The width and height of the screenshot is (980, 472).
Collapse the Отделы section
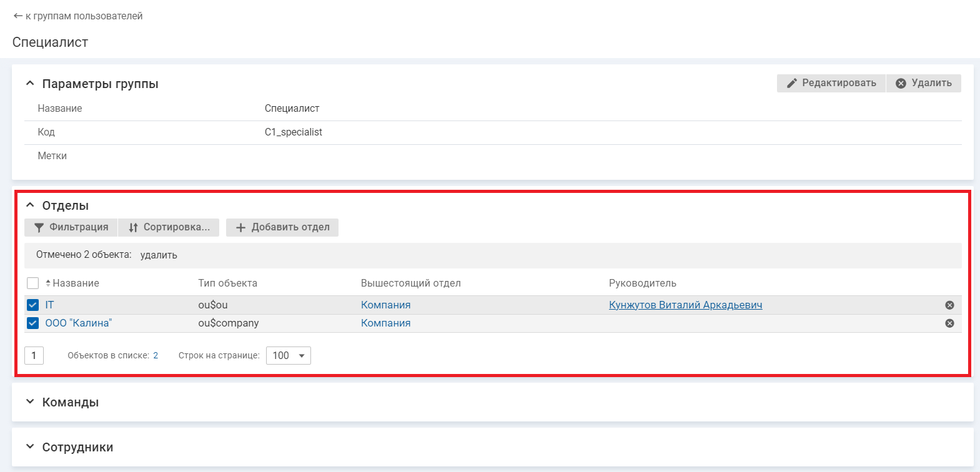click(30, 205)
